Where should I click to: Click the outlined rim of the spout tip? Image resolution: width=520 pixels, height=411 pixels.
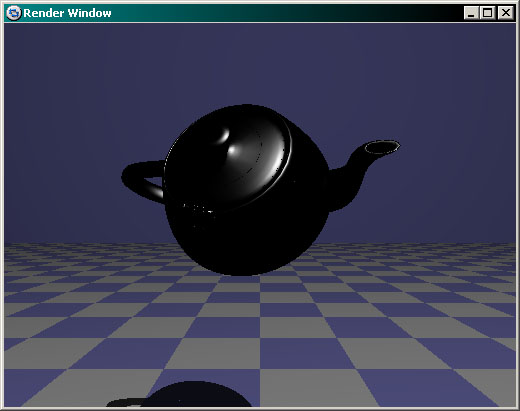[x=382, y=147]
